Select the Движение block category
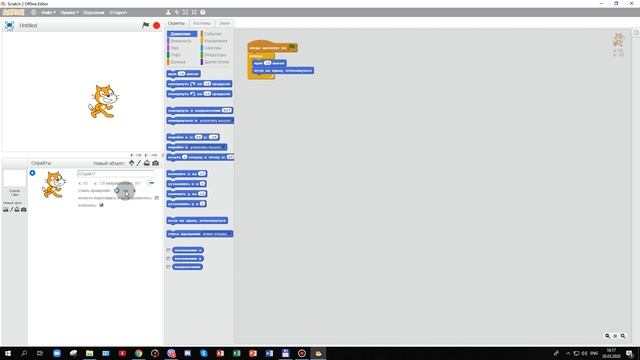Image resolution: width=640 pixels, height=360 pixels. point(182,34)
